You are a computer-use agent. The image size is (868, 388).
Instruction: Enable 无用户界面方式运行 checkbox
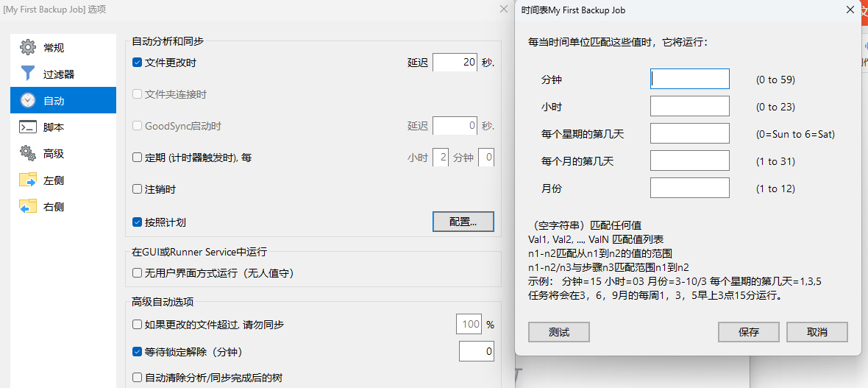[x=138, y=272]
